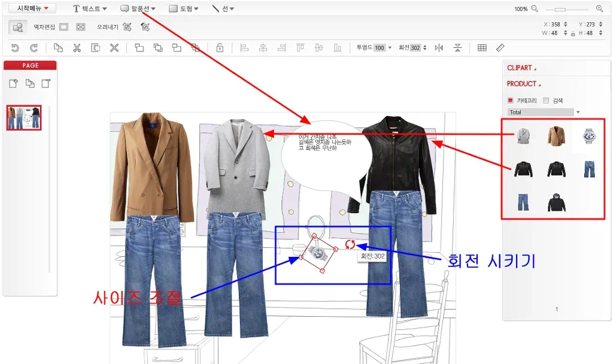Duplicate the page in PAGE panel

click(x=30, y=83)
